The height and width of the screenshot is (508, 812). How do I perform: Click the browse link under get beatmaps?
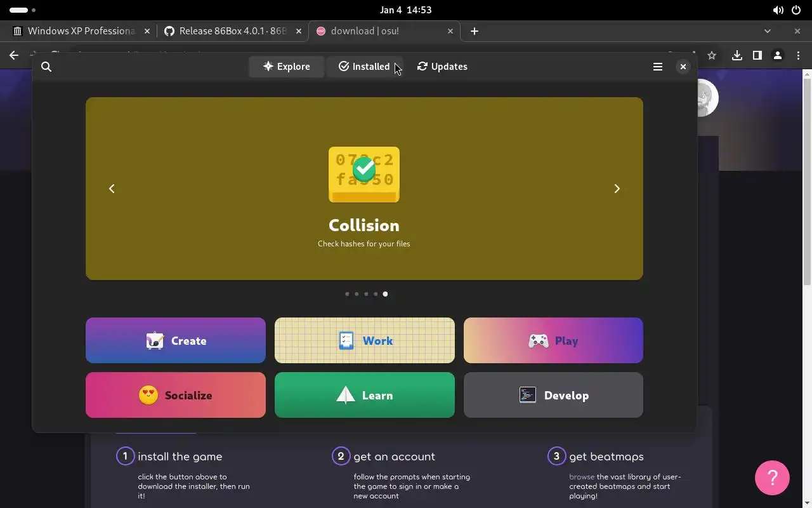point(582,477)
